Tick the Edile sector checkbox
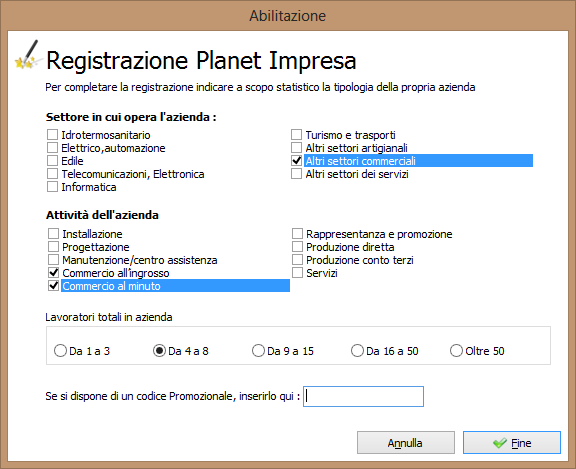 click(x=53, y=161)
